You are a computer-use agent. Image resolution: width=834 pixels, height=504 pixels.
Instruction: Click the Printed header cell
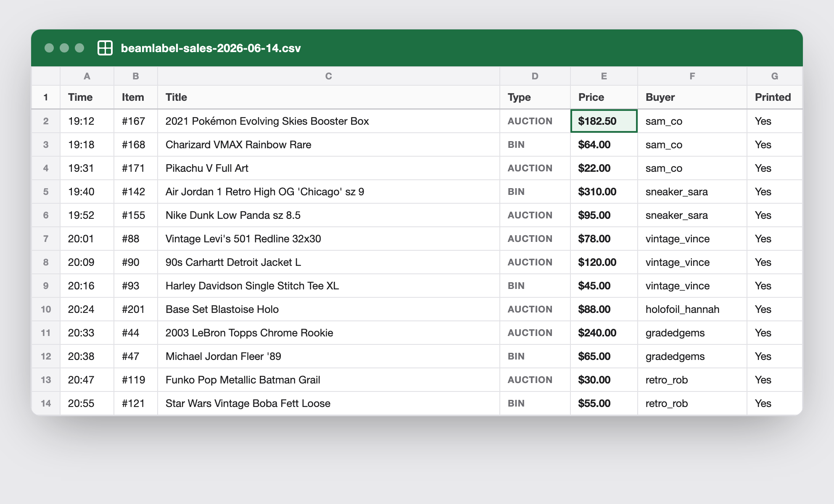(775, 97)
